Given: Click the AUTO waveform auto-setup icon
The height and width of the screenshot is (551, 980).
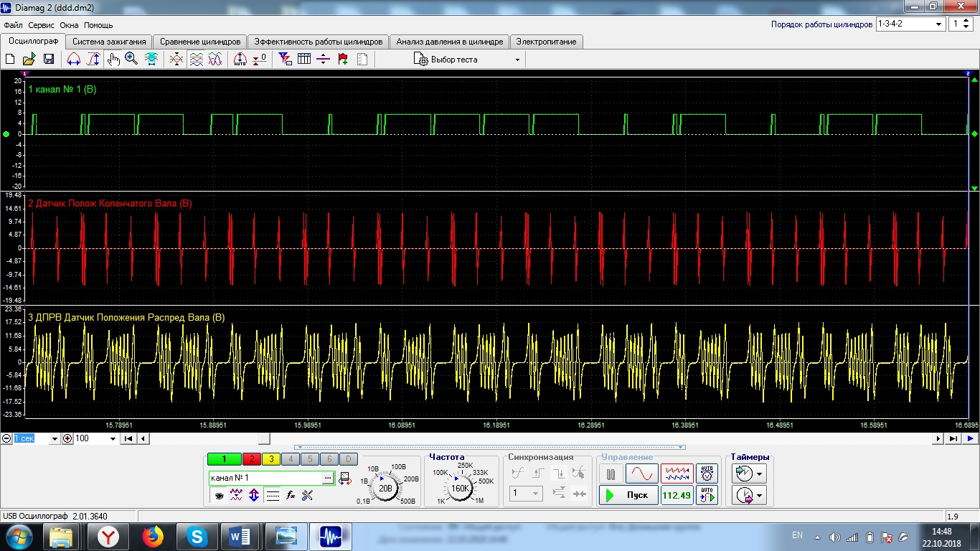Looking at the screenshot, I should coord(707,495).
